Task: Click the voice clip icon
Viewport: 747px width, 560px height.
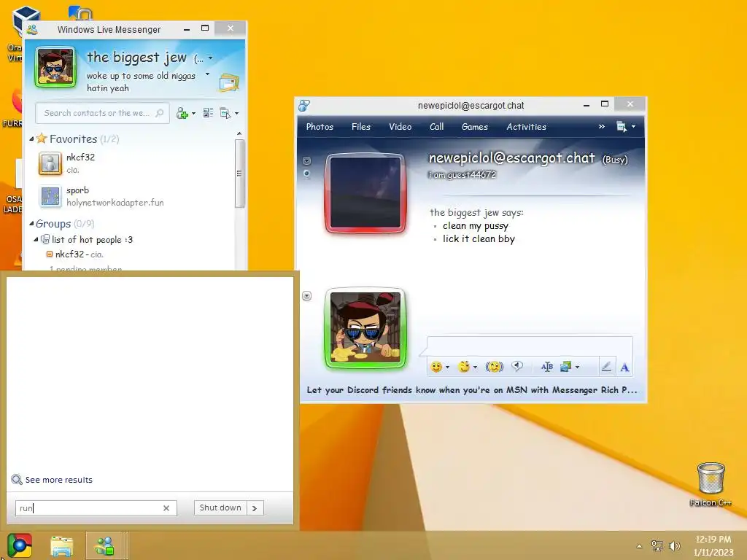Action: [517, 366]
